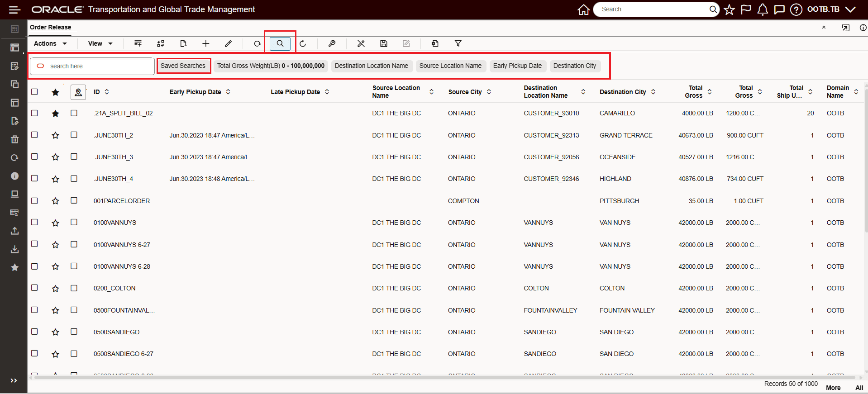Click the 'search here' input field
Viewport: 868px width, 394px height.
100,66
